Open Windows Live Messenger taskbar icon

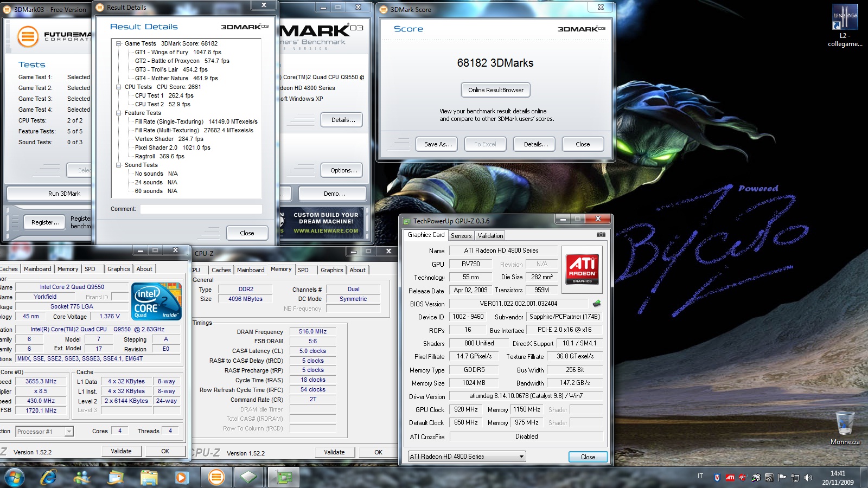coord(82,477)
